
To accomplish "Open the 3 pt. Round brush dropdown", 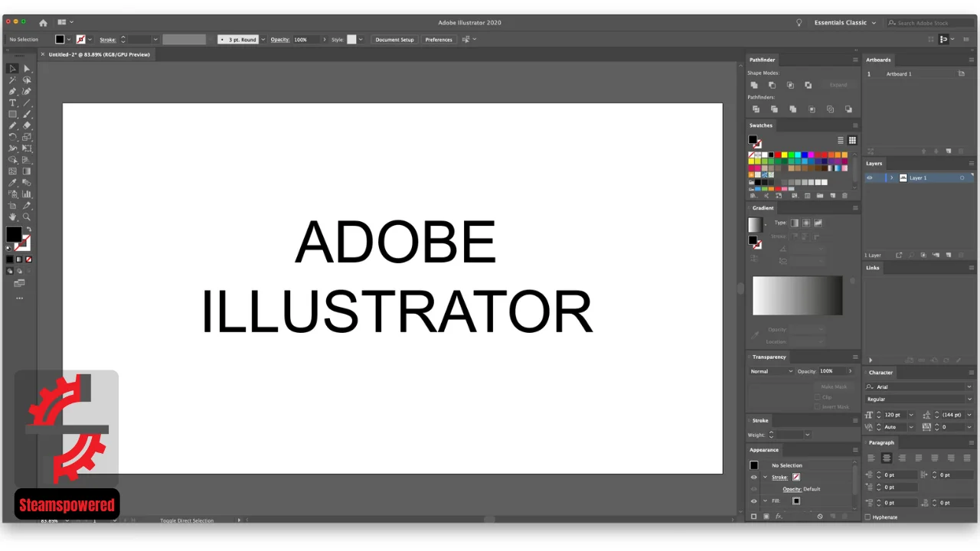I will (263, 39).
